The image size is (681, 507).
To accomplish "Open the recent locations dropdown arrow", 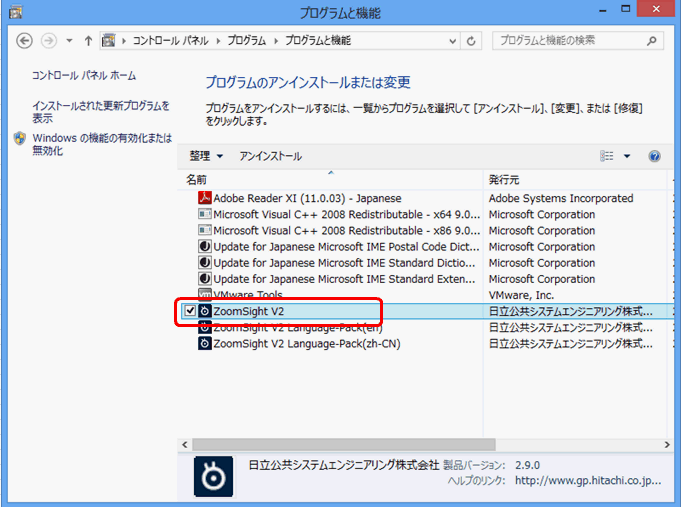I will coord(69,41).
